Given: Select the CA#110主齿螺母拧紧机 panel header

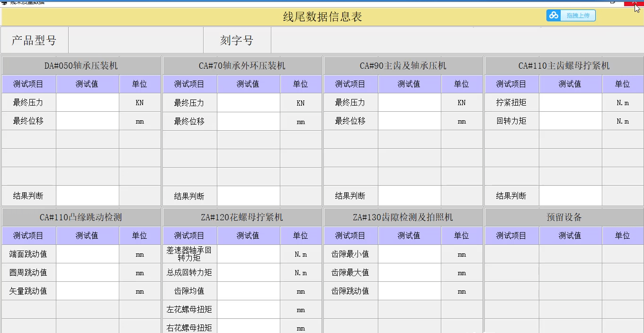Looking at the screenshot, I should tap(564, 65).
